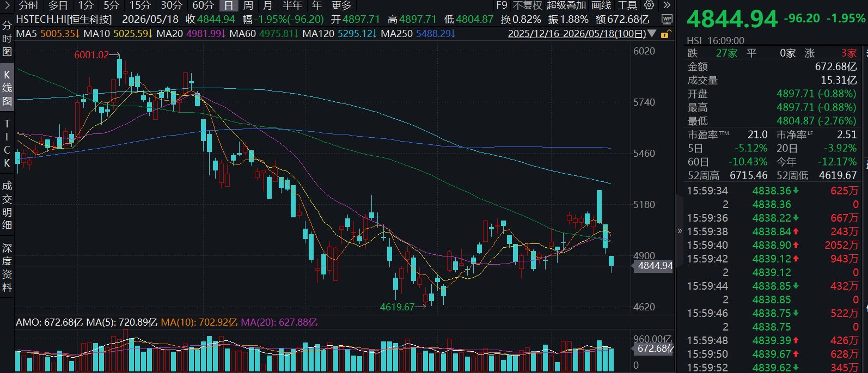The height and width of the screenshot is (373, 868).
Task: Click 52周低 4619.67 value
Action: [x=838, y=175]
